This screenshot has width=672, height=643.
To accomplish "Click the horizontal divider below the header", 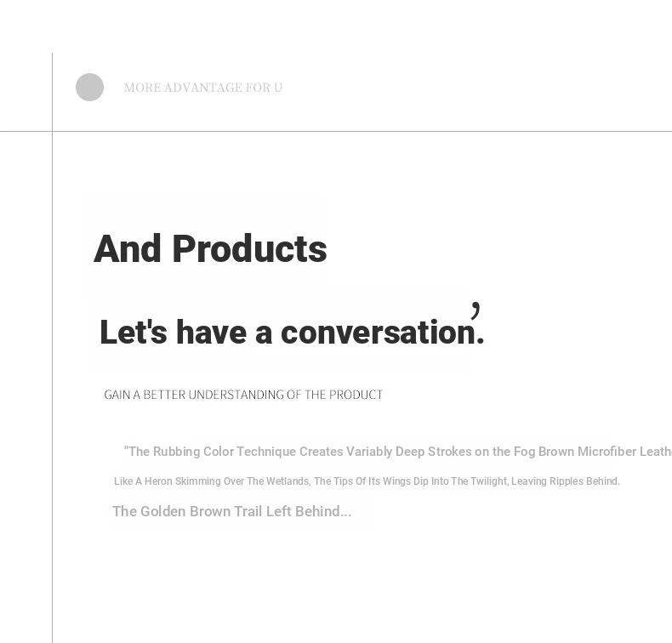I will pos(340,131).
